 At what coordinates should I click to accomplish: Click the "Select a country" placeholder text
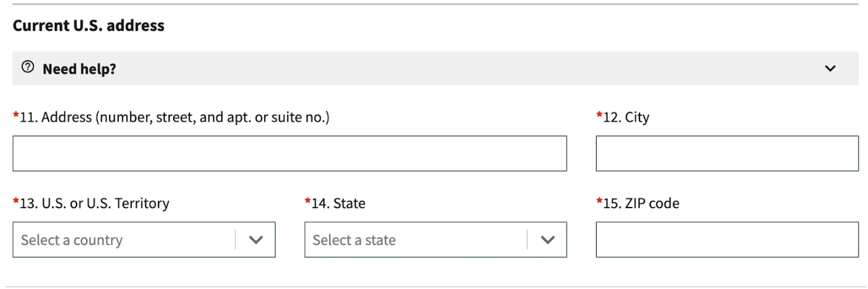point(72,240)
